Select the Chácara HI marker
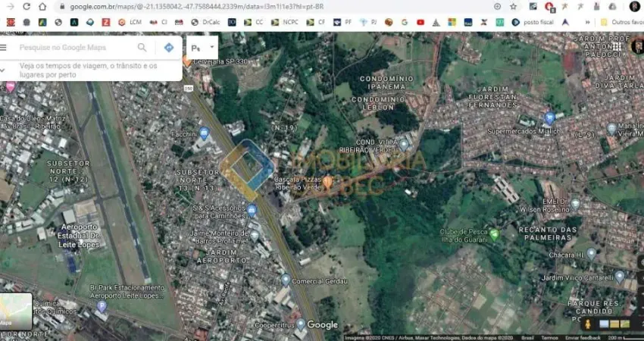The height and width of the screenshot is (341, 644). coord(591,254)
